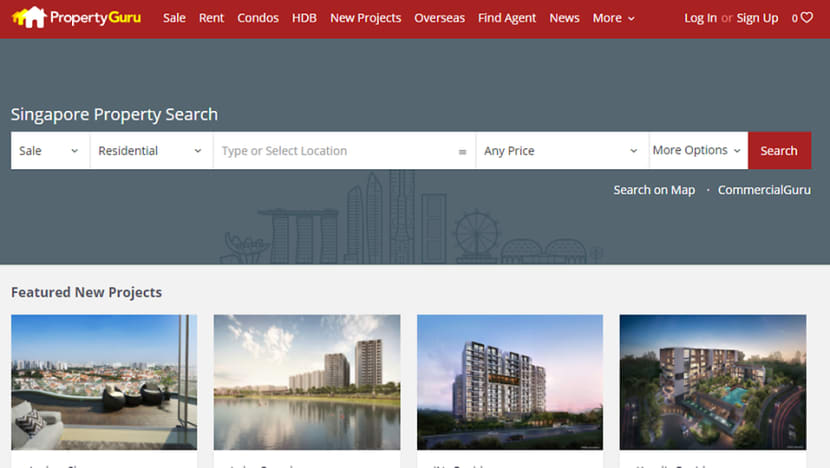Image resolution: width=830 pixels, height=468 pixels.
Task: Open News section
Action: pyautogui.click(x=564, y=18)
